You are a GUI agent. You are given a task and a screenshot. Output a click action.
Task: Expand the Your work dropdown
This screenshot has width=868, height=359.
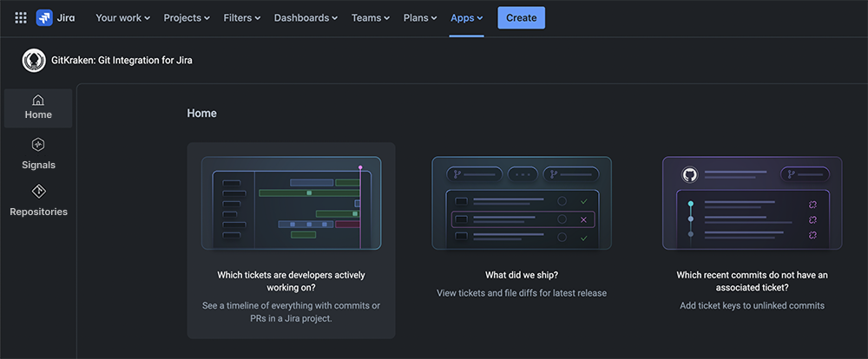123,17
